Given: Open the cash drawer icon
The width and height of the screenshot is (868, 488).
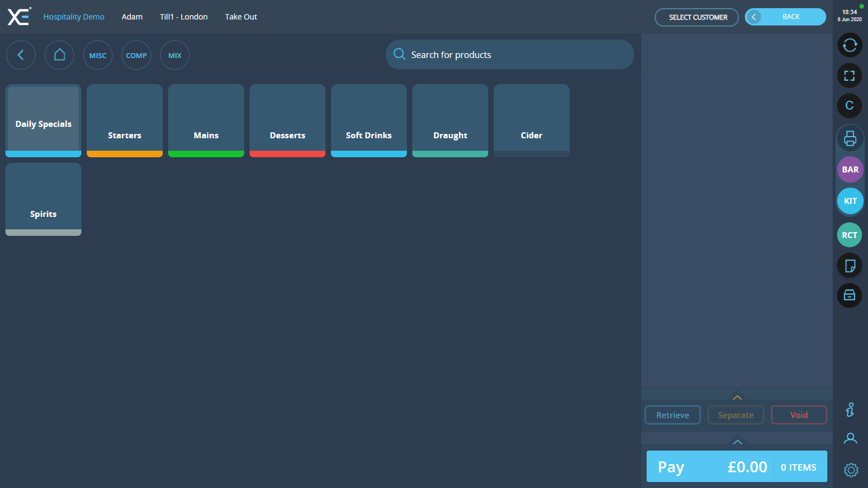Looking at the screenshot, I should tap(850, 296).
